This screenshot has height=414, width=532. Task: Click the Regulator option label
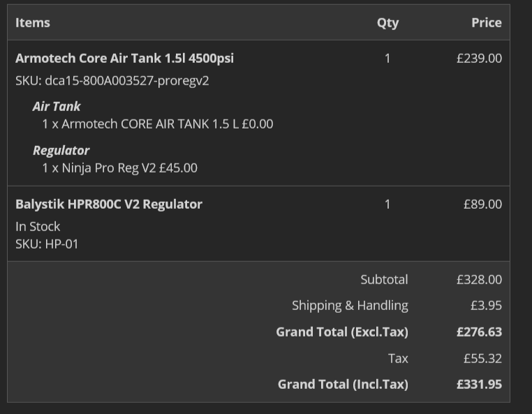point(61,150)
